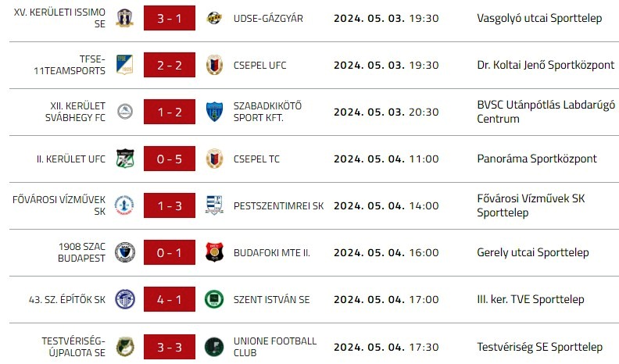619x364 pixels.
Task: Click the II. Kerület UFC logo
Action: point(125,159)
